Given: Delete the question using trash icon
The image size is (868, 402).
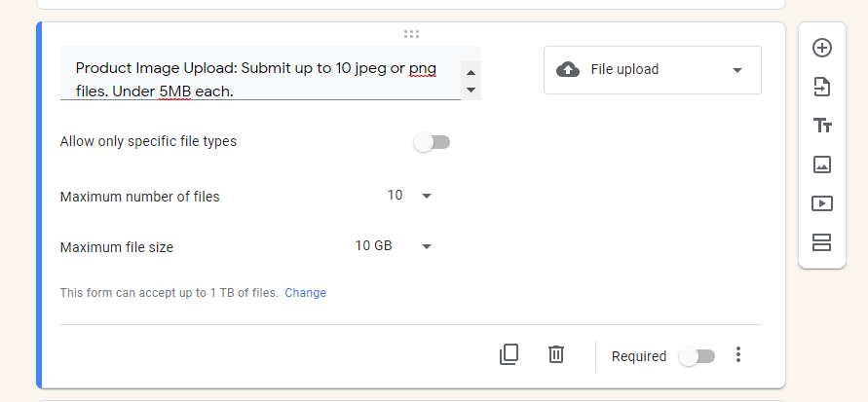Looking at the screenshot, I should point(556,354).
